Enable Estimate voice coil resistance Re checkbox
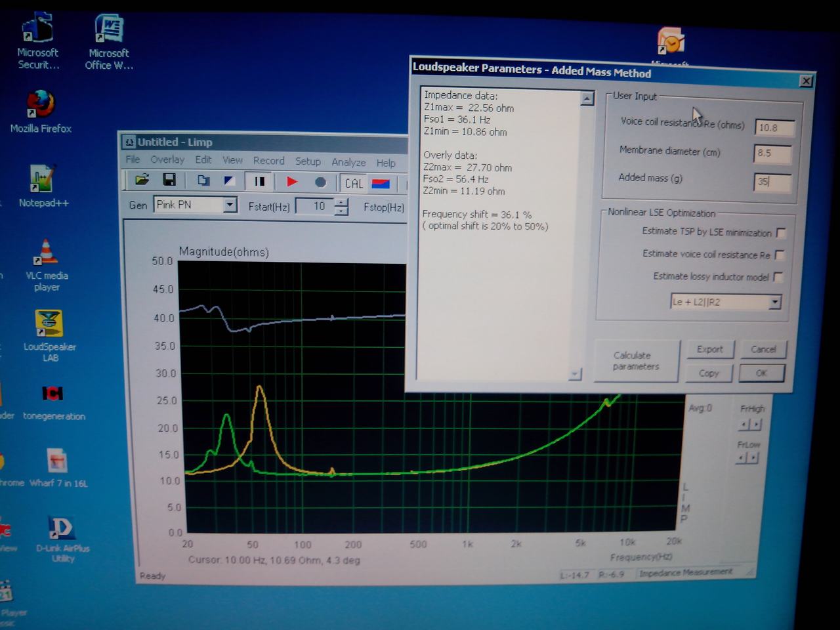 [780, 255]
